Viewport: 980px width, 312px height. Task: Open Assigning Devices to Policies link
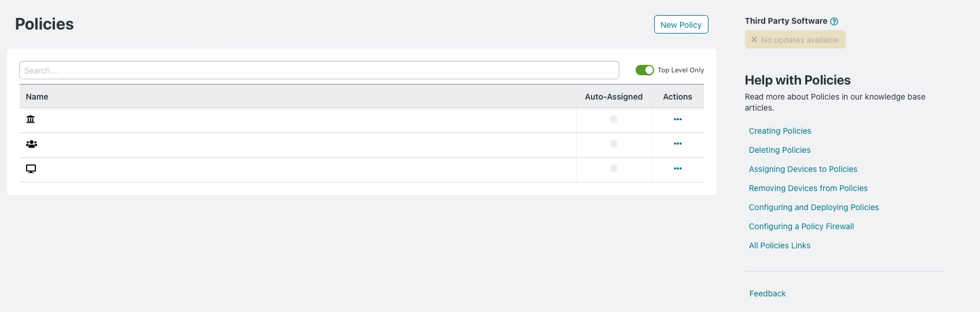pos(803,169)
